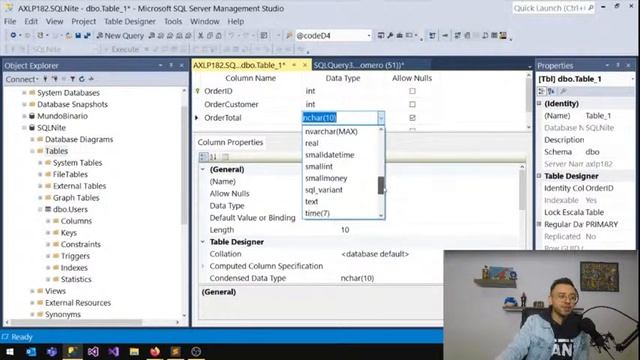Screen dimensions: 640x360
Task: Collapse the (General) section in Column Properties
Action: tap(203, 169)
